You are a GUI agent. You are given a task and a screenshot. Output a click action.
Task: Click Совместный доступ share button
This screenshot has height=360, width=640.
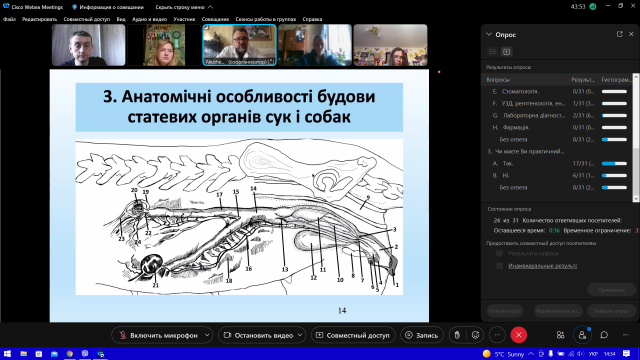353,335
